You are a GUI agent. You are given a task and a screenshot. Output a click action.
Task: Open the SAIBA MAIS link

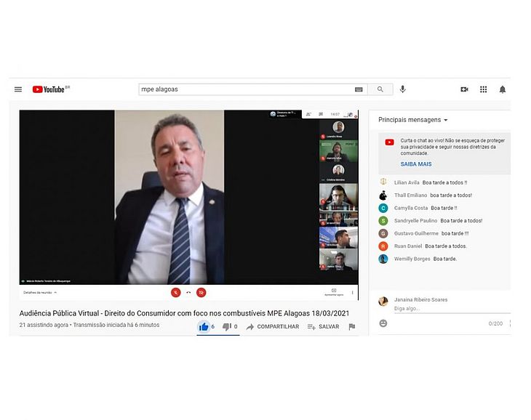click(416, 164)
